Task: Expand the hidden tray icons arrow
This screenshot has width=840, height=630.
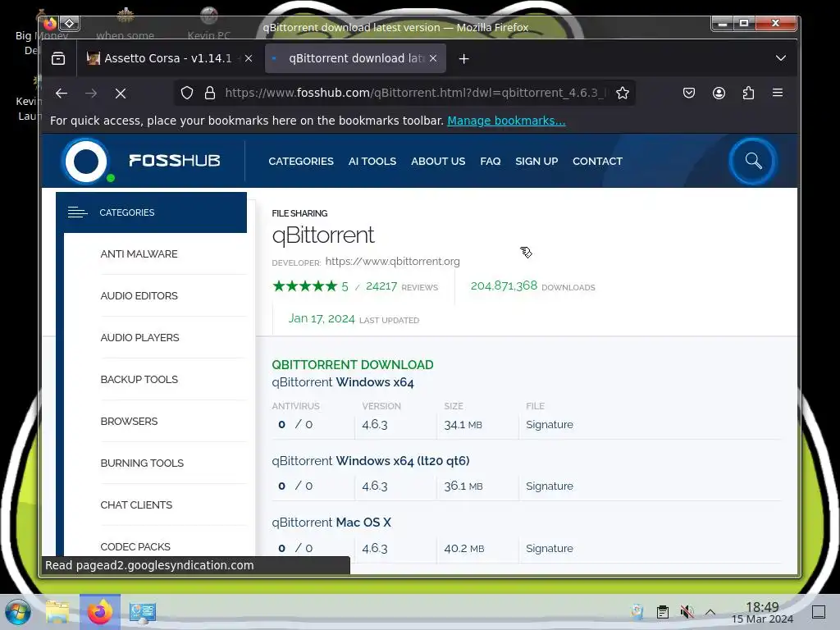Action: click(x=710, y=612)
